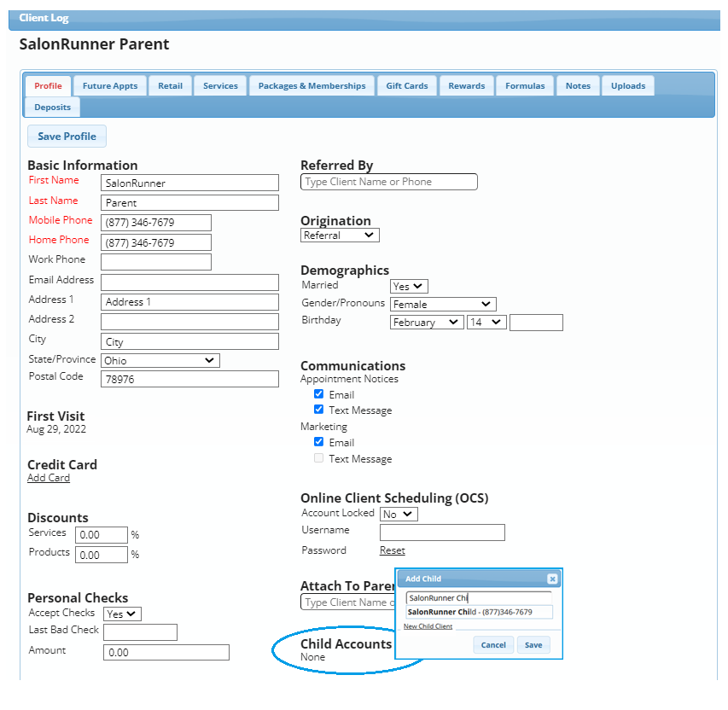Click the Personal Checks Amount field

[166, 653]
